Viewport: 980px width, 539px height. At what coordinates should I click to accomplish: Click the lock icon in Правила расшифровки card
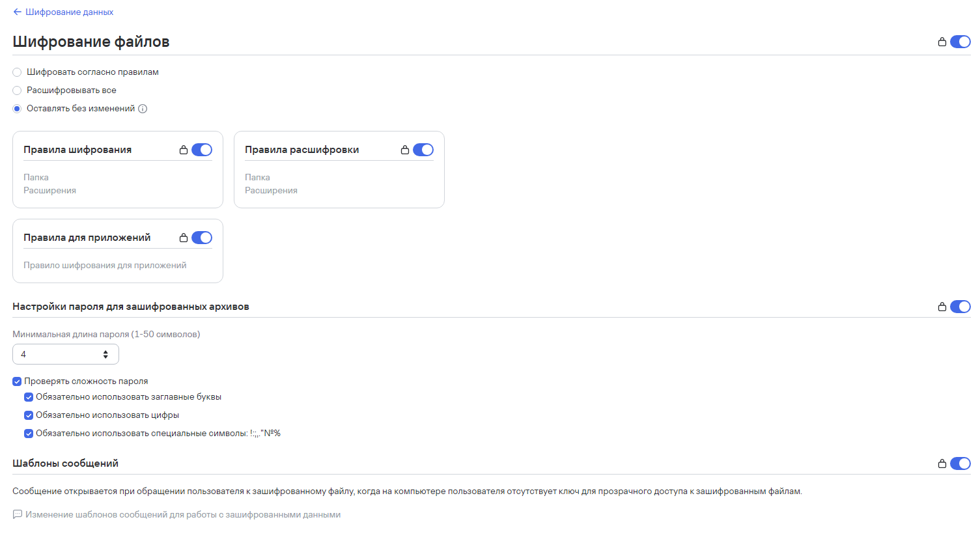405,150
